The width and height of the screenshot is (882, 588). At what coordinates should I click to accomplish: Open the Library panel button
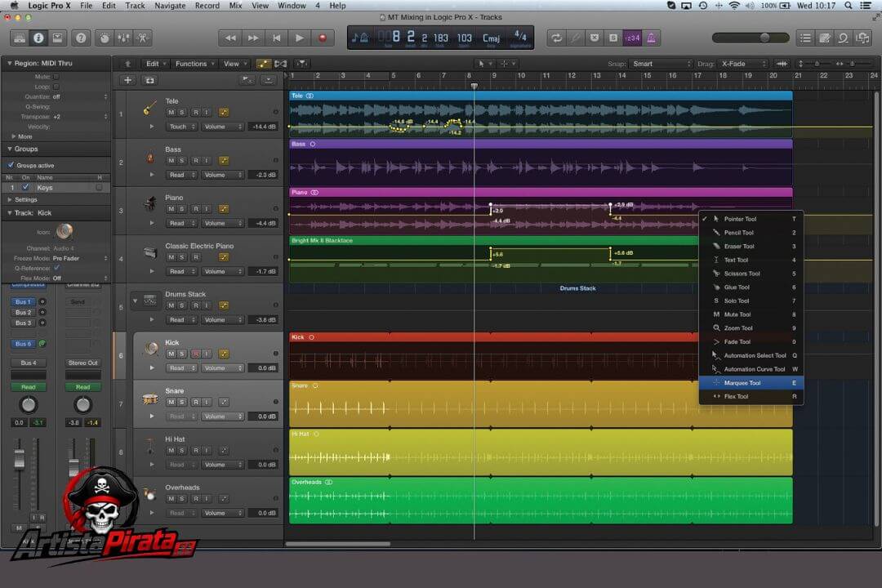pos(20,38)
